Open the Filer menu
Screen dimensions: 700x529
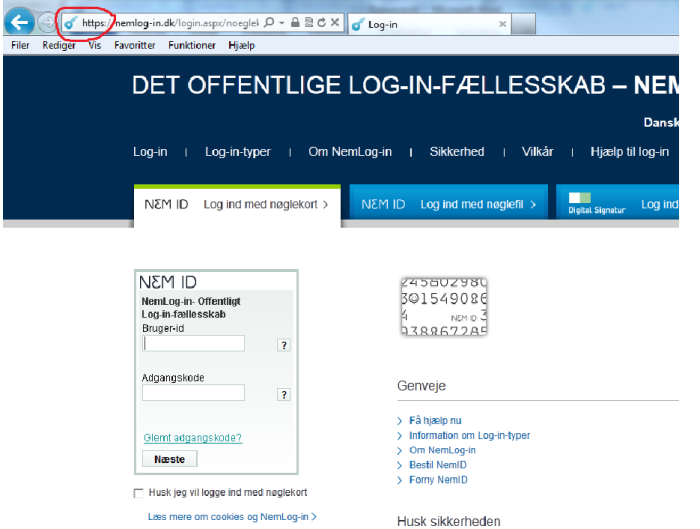click(x=20, y=45)
